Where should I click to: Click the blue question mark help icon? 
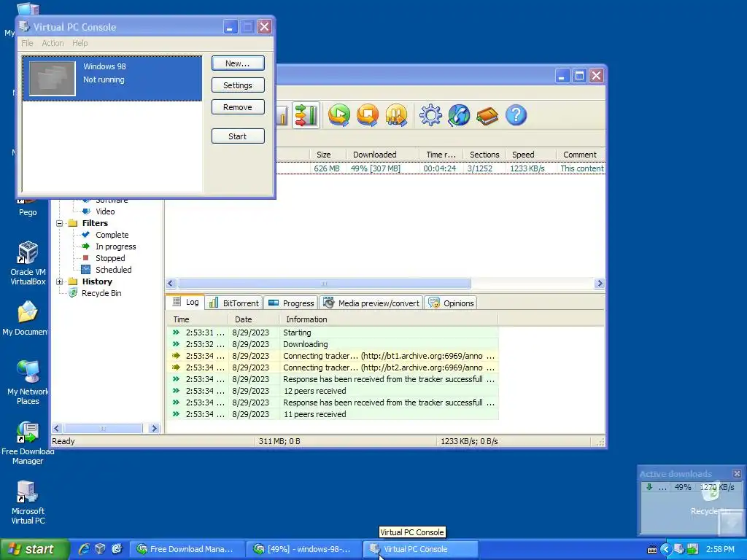tap(516, 115)
